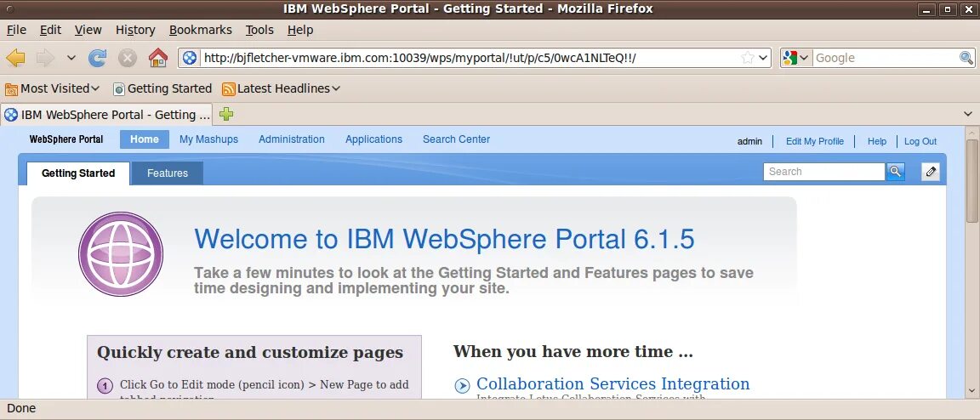Click the arrow icon beside Collaboration Services
Viewport: 980px width, 420px height.
(x=462, y=386)
